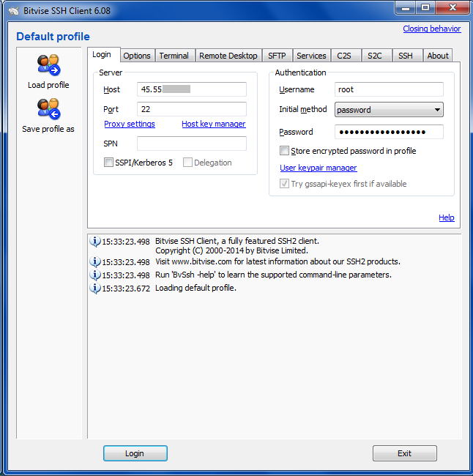Open the Options tab
Screen dimensions: 473x476
tap(137, 56)
